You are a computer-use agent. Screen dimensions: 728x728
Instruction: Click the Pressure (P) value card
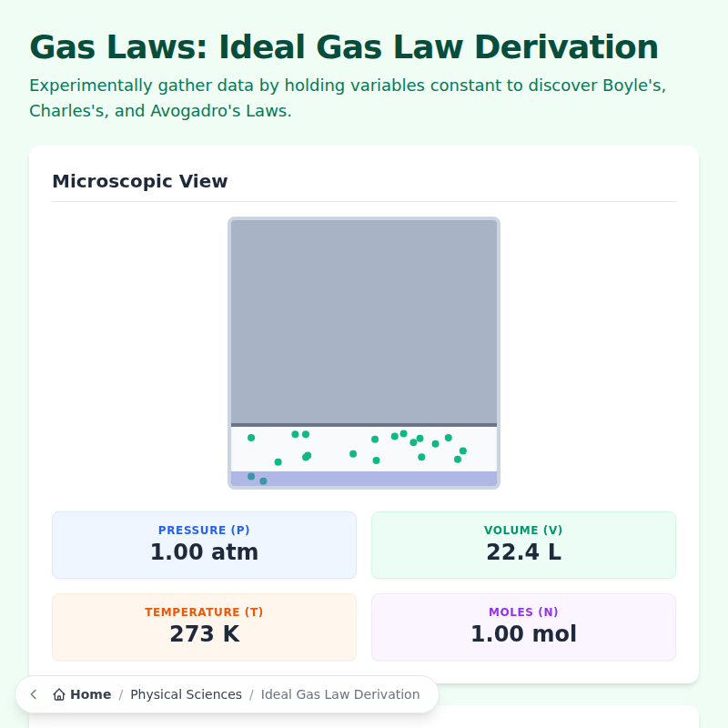coord(204,544)
